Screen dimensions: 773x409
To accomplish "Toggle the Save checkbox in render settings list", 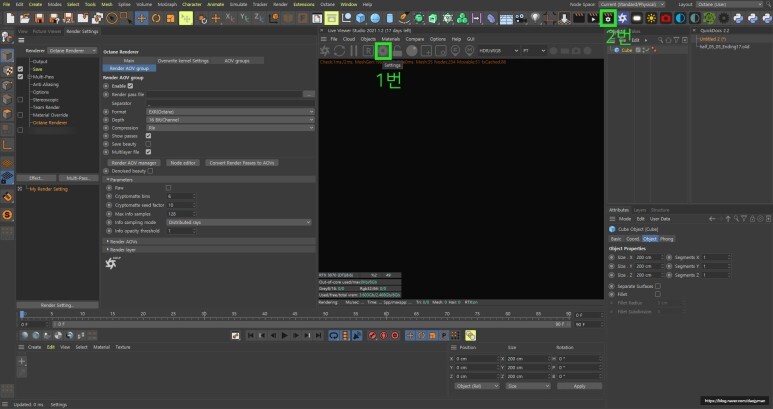I will point(20,69).
